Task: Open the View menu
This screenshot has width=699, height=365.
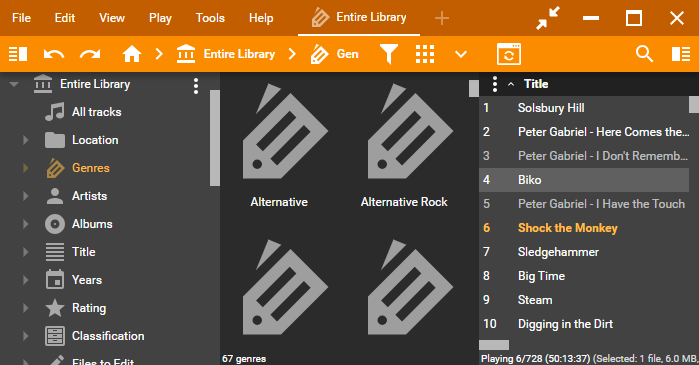Action: point(112,18)
